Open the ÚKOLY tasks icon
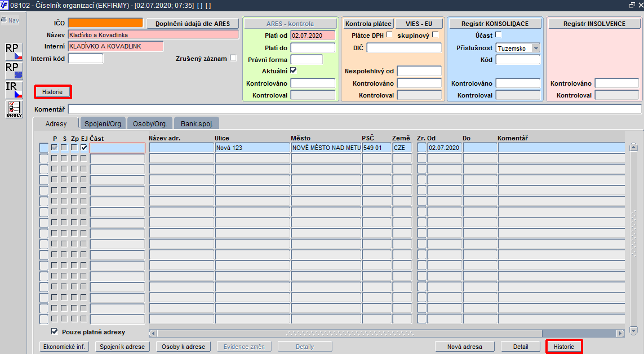644x354 pixels. tap(14, 109)
